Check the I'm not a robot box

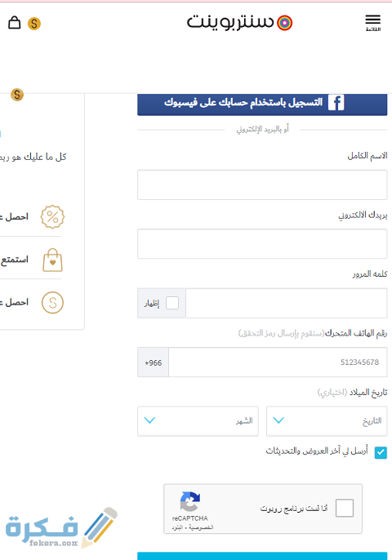click(x=345, y=508)
